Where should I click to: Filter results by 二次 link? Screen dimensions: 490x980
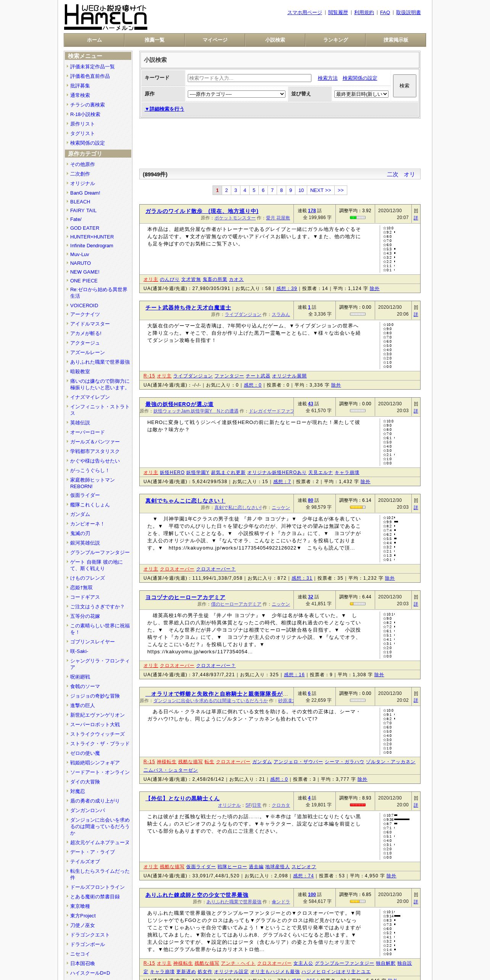(393, 174)
